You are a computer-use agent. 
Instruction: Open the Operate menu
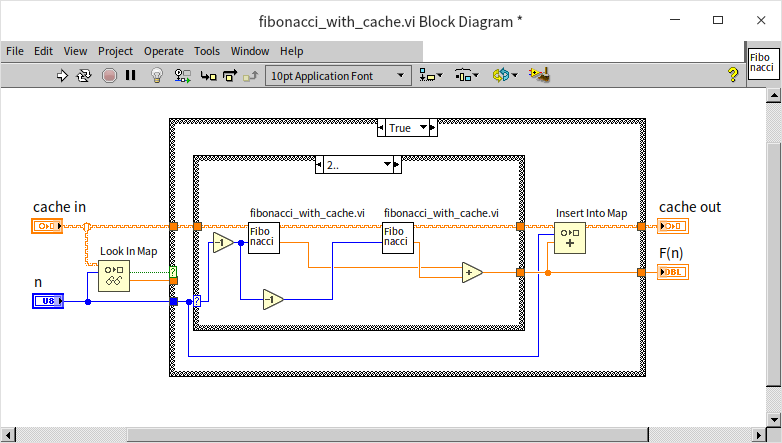coord(163,51)
